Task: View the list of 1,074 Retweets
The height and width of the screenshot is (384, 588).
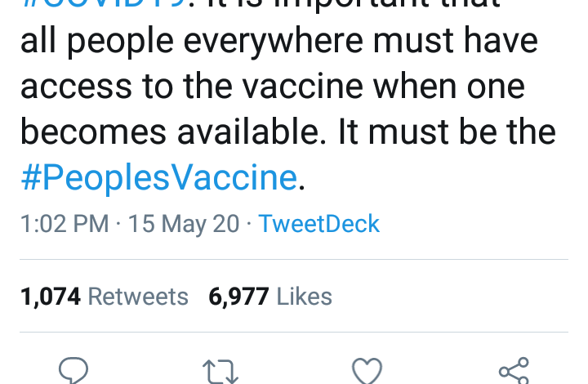Action: click(105, 296)
